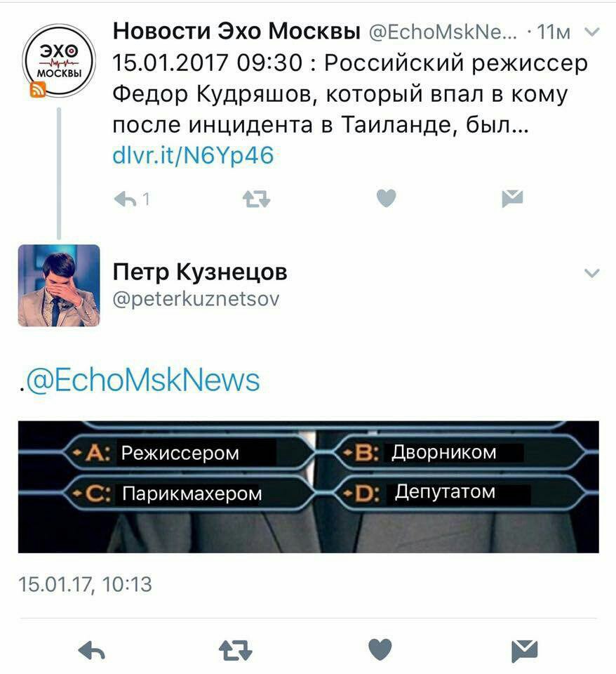The width and height of the screenshot is (616, 674).
Task: Send Эхо Москвы tweet via direct message
Action: pyautogui.click(x=512, y=198)
